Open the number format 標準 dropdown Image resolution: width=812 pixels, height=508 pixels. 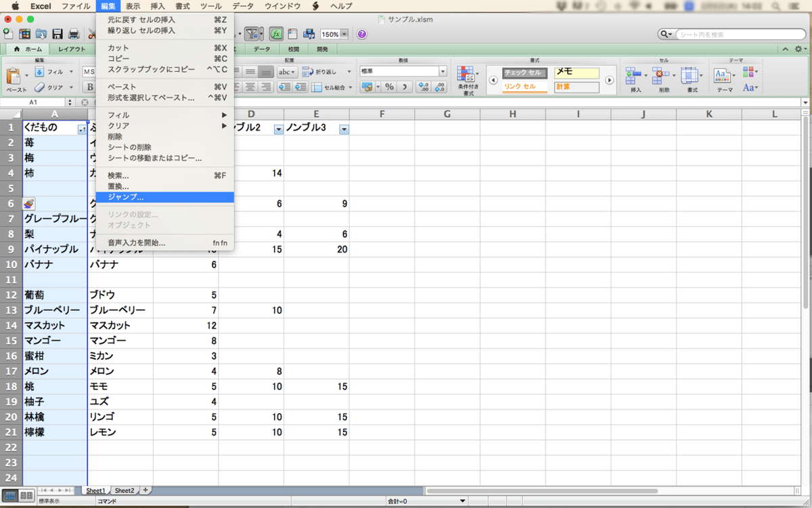click(443, 71)
